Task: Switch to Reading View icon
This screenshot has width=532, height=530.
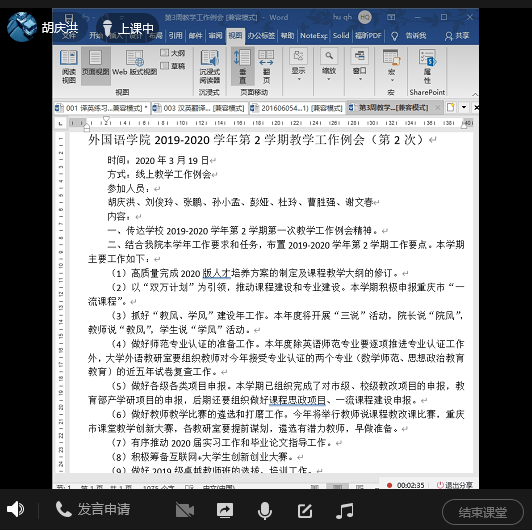Action: 69,67
